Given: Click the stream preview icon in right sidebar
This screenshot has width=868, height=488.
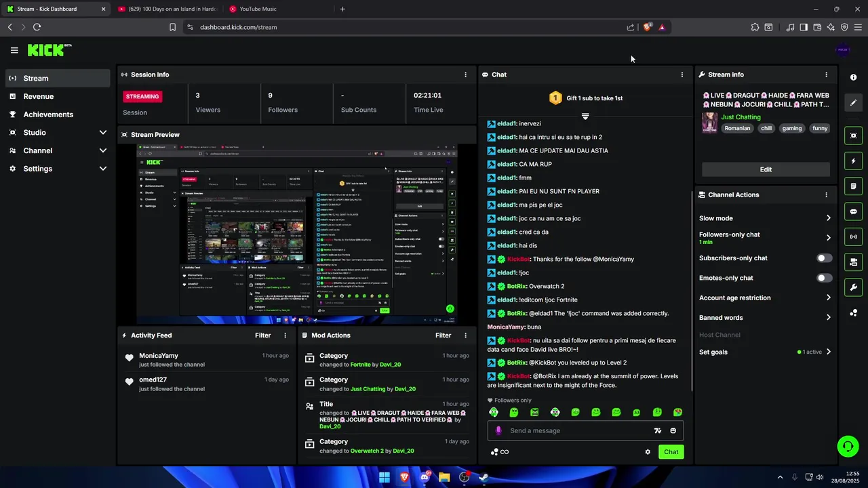Looking at the screenshot, I should pos(853,136).
